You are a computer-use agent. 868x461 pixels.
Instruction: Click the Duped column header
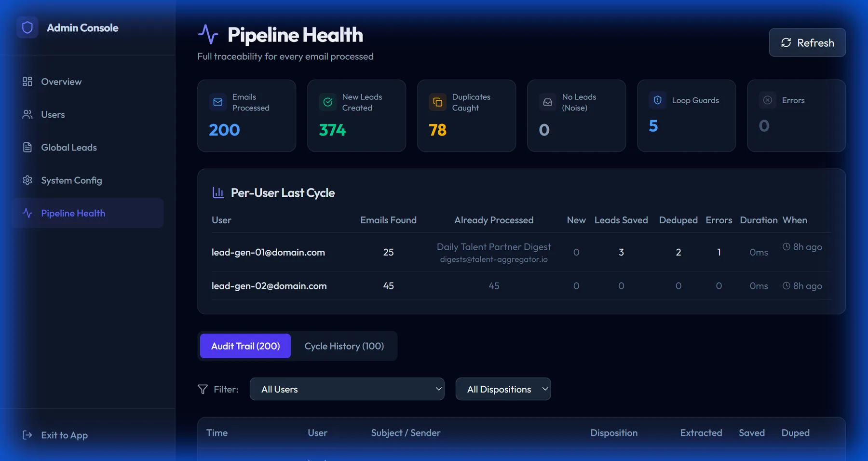coord(795,433)
